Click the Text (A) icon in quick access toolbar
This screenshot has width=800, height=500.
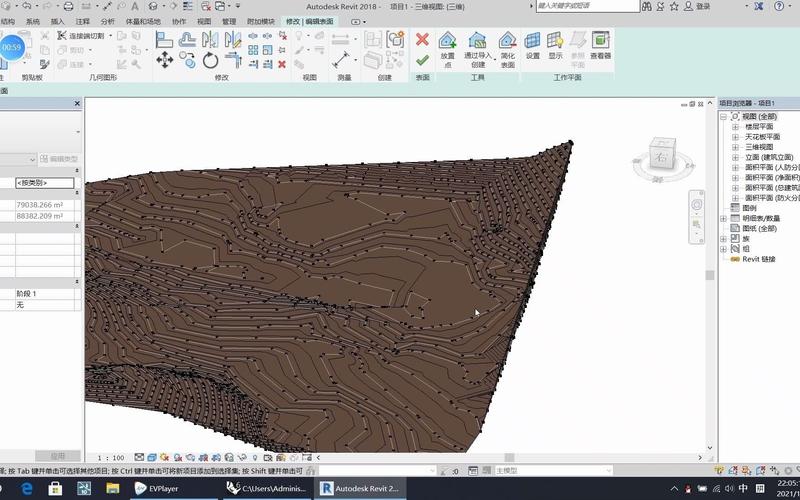pos(135,6)
